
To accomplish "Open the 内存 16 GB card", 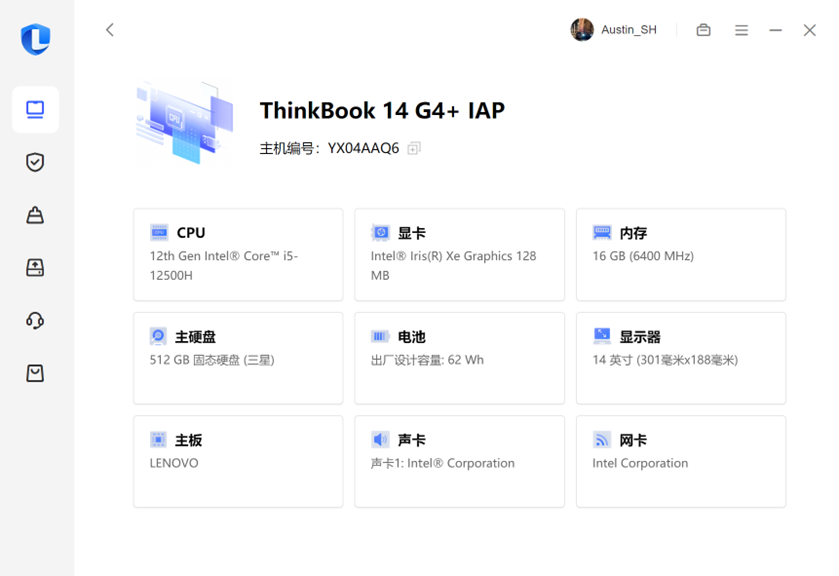I will click(681, 255).
